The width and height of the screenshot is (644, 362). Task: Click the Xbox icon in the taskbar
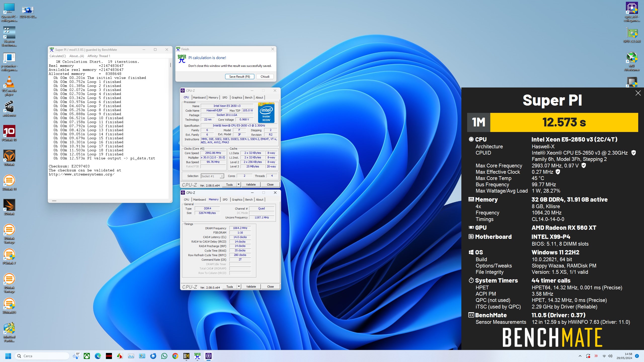pos(87,356)
